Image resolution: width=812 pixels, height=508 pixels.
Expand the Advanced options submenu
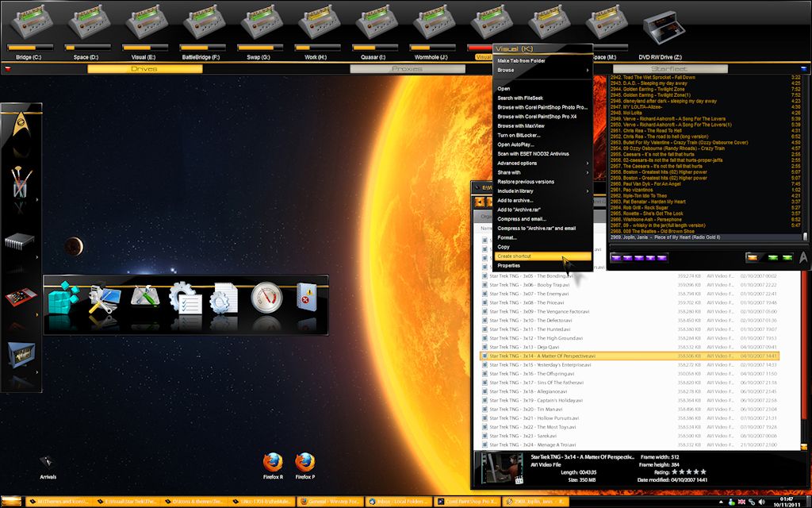[542, 163]
